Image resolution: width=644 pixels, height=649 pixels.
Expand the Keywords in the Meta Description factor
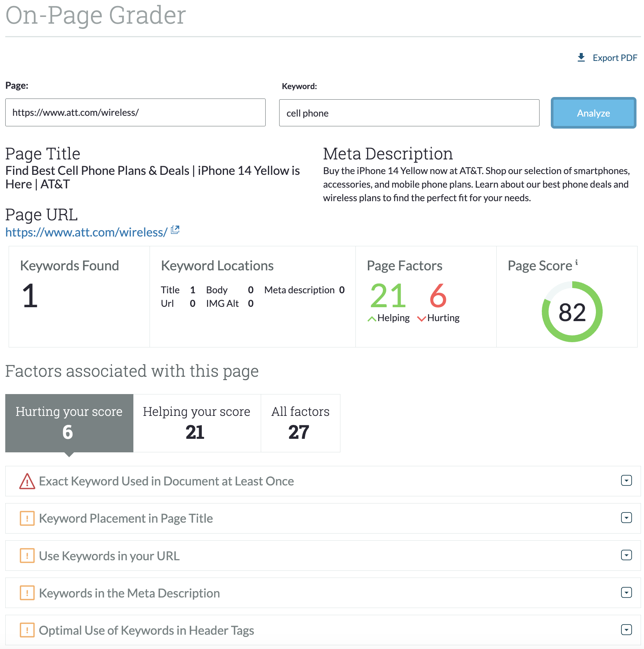626,593
